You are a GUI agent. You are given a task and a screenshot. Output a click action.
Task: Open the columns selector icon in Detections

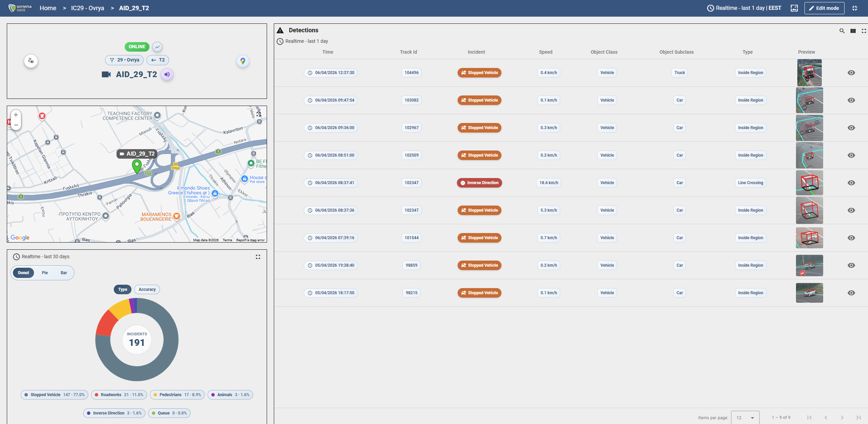(x=853, y=31)
